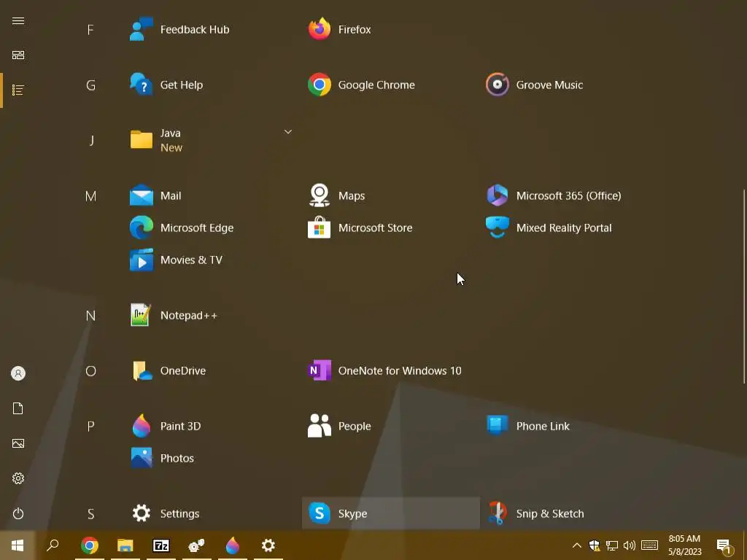Jump to letter F section header
The image size is (747, 560).
[90, 30]
